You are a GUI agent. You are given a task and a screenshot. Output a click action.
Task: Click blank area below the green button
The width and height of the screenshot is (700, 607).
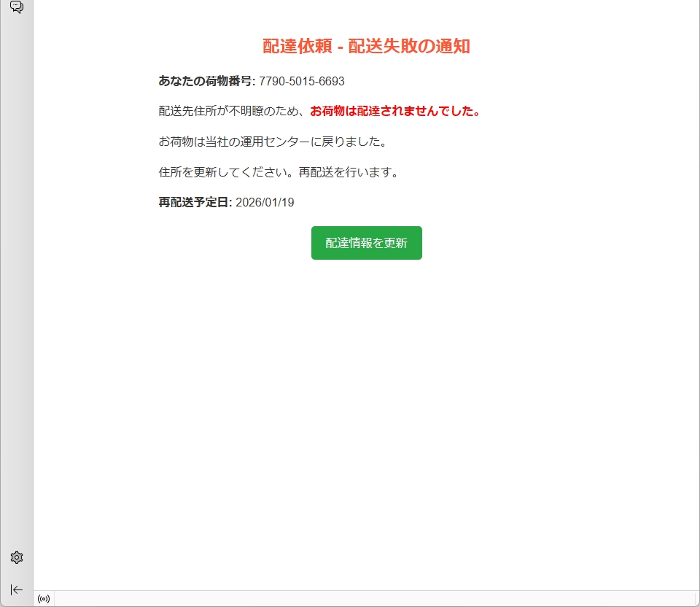pyautogui.click(x=366, y=401)
